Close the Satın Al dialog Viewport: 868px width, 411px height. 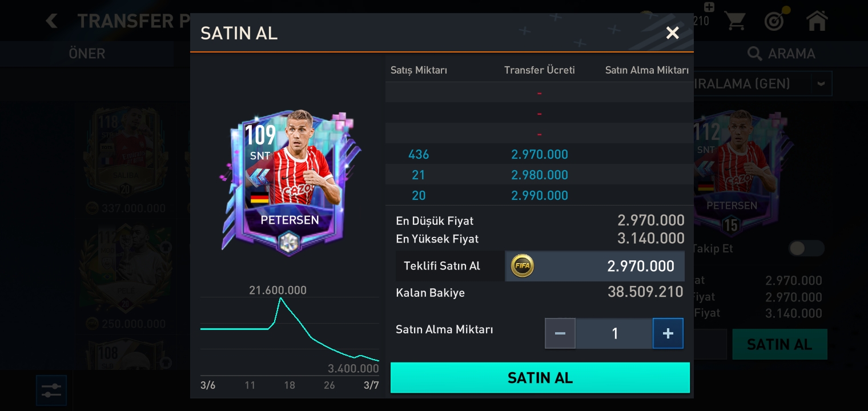click(x=672, y=33)
